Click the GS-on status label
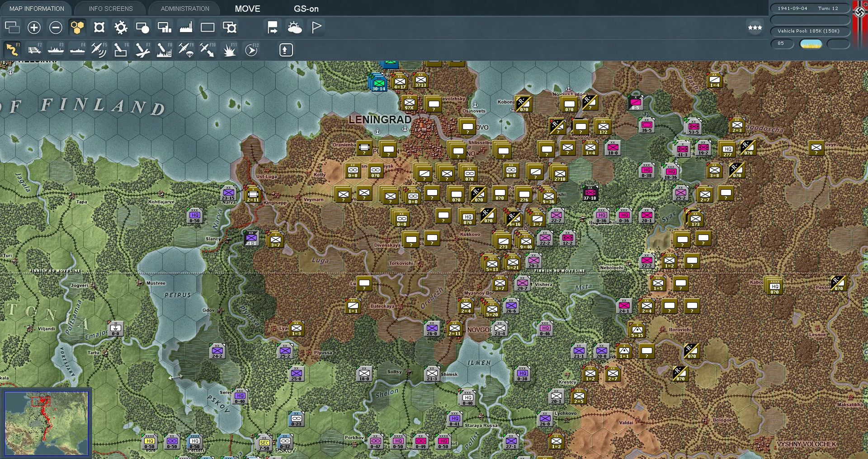 306,9
